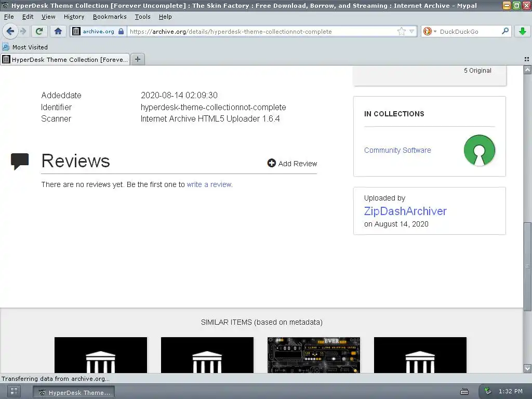
Task: Click the vertical scrollbar thumb
Action: [x=528, y=267]
